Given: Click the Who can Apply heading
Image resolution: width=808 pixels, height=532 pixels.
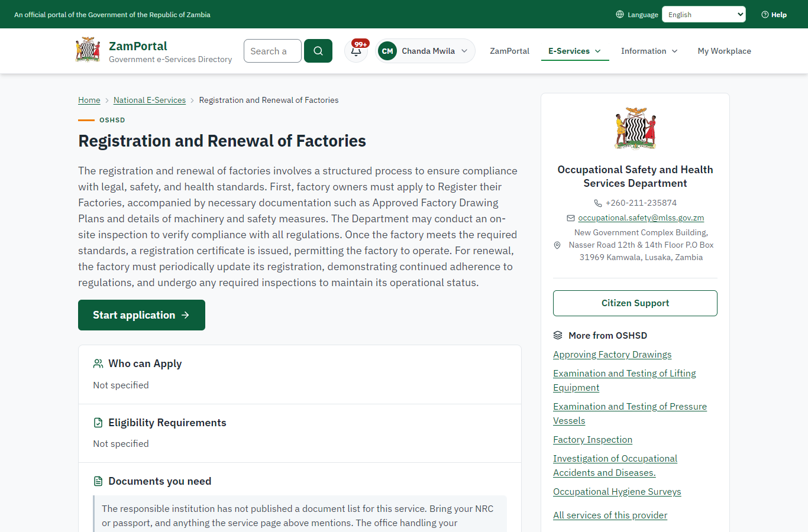Looking at the screenshot, I should pos(145,364).
